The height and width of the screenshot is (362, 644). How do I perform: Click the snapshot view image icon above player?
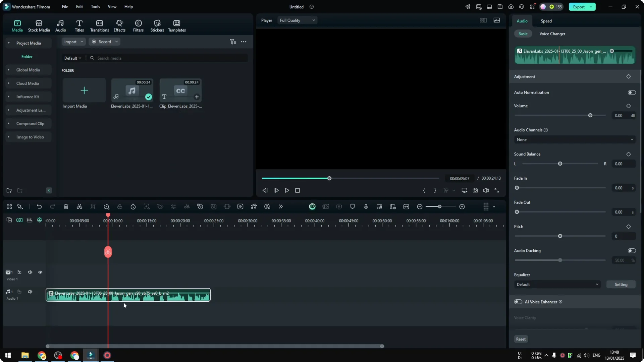(497, 20)
